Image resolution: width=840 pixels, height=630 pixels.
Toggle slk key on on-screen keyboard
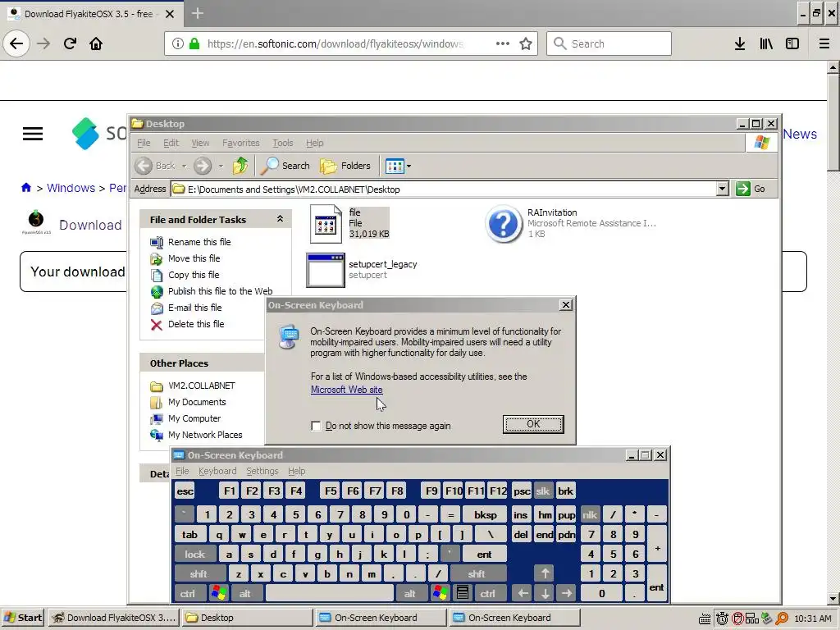tap(543, 491)
